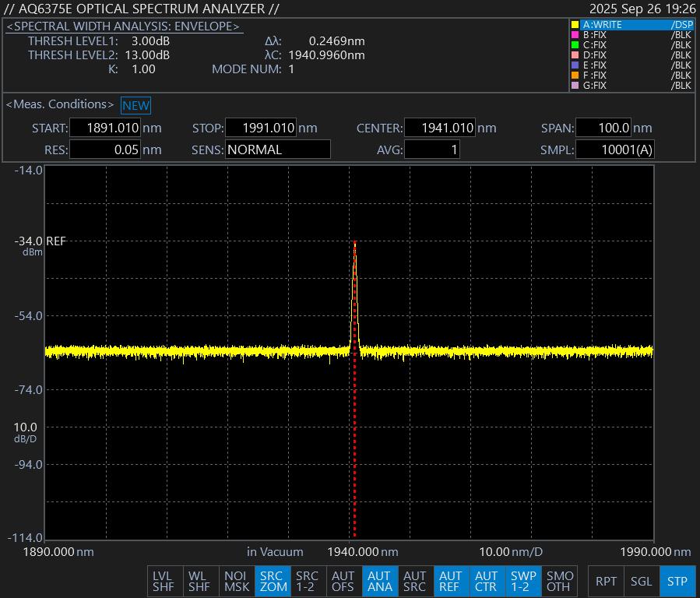700x598 pixels.
Task: Start repeat sweep with RPT
Action: pos(606,581)
